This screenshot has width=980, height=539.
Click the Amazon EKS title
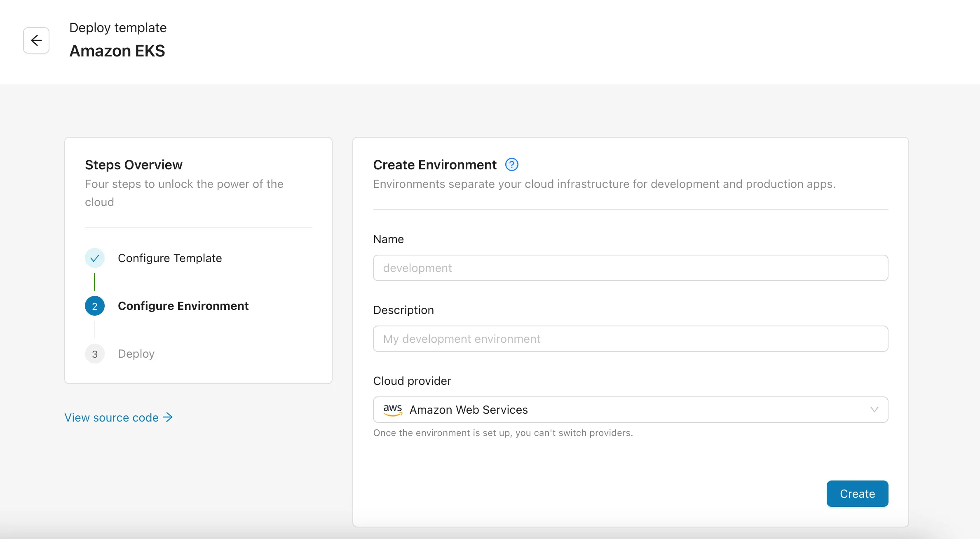click(117, 51)
